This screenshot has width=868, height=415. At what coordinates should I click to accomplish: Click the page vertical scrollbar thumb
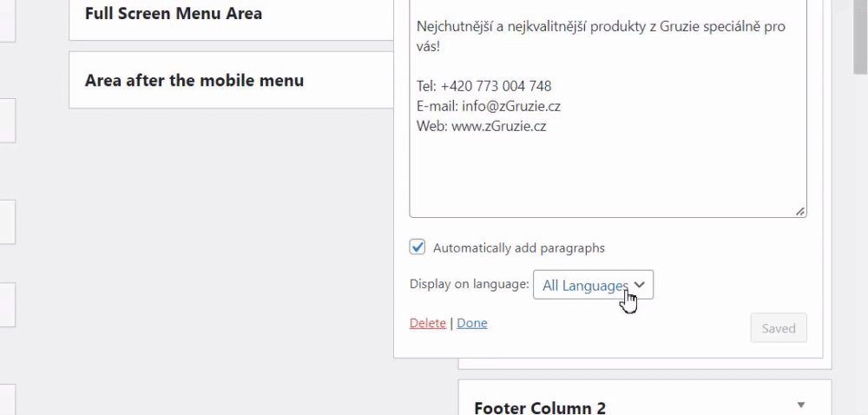point(859,35)
